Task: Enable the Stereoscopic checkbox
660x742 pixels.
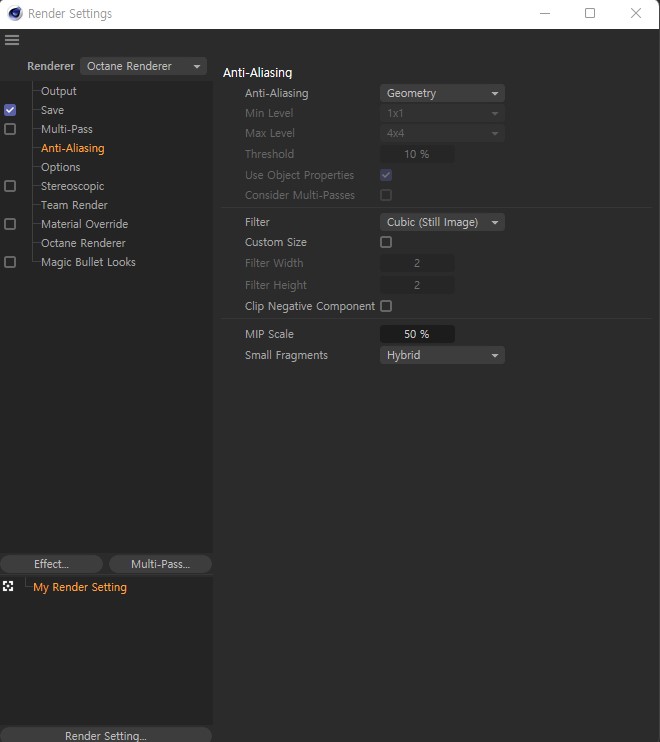Action: pos(10,186)
